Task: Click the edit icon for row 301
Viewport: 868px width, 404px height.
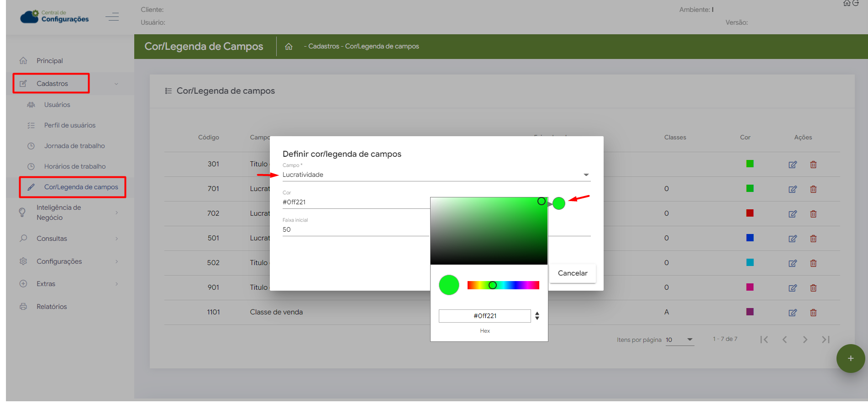Action: point(792,165)
